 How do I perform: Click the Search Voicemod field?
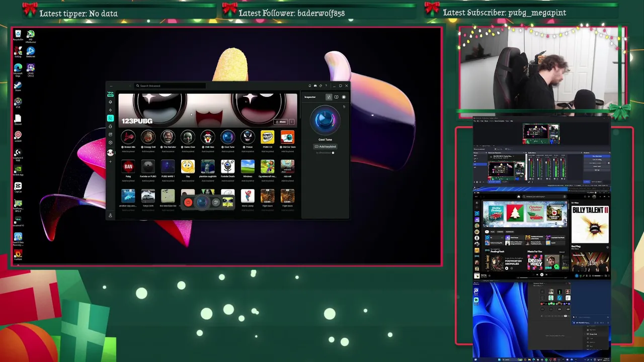pos(170,86)
